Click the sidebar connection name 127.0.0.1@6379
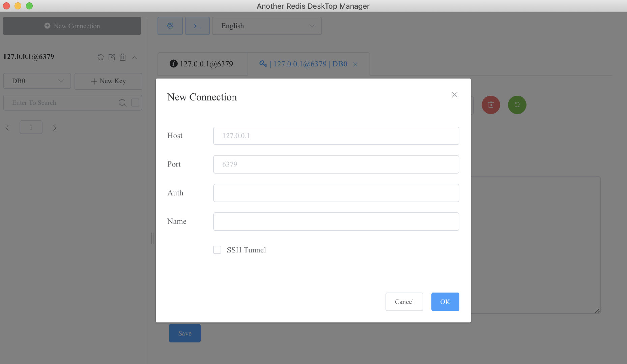This screenshot has height=364, width=627. (29, 57)
